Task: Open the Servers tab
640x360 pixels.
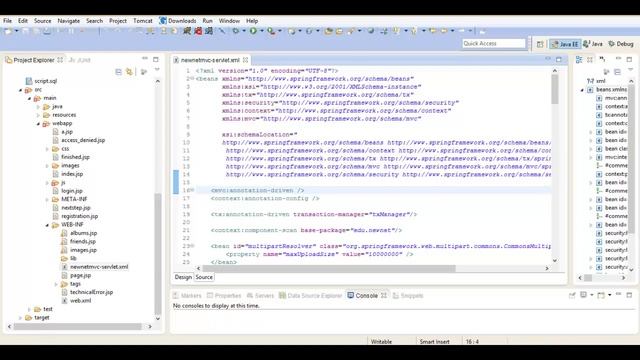Action: click(x=260, y=296)
